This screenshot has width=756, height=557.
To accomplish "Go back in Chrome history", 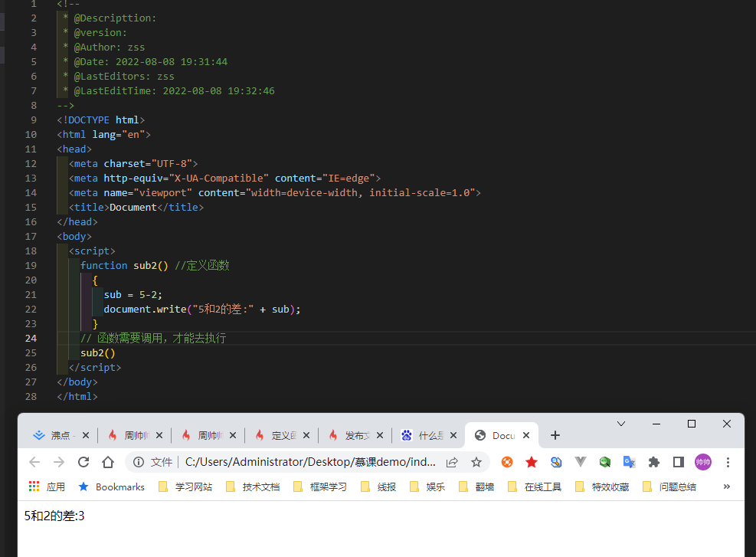I will (34, 462).
